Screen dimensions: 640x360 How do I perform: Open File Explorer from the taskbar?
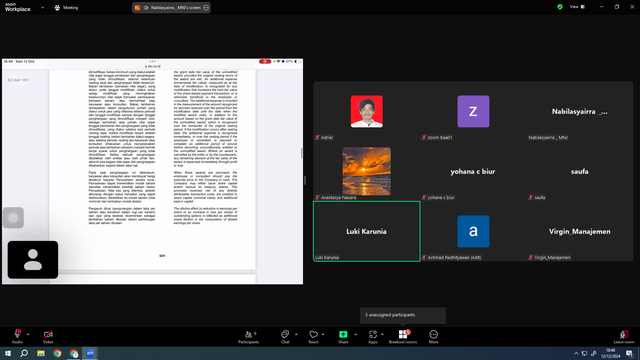click(x=41, y=353)
